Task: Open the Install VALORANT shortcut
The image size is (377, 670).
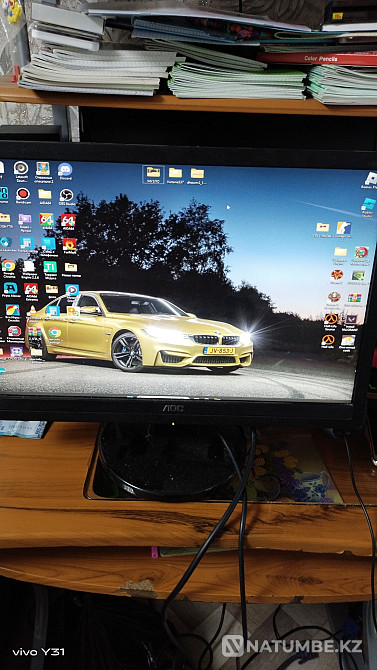Action: tap(351, 321)
